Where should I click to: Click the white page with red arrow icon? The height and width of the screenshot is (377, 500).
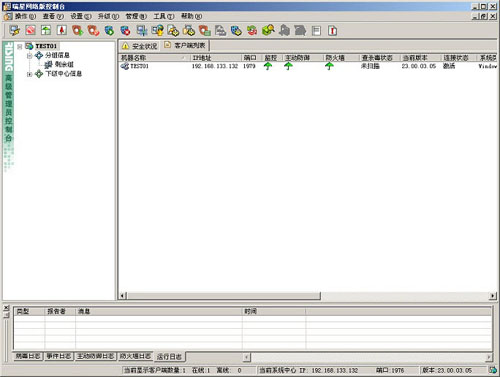pyautogui.click(x=62, y=31)
